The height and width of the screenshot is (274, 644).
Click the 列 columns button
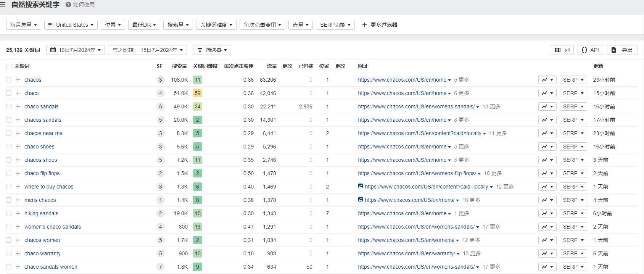(562, 50)
